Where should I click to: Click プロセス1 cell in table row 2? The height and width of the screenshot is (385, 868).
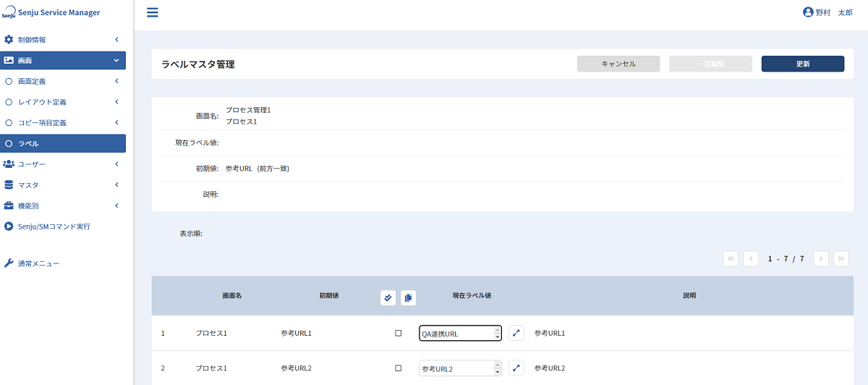pos(211,368)
